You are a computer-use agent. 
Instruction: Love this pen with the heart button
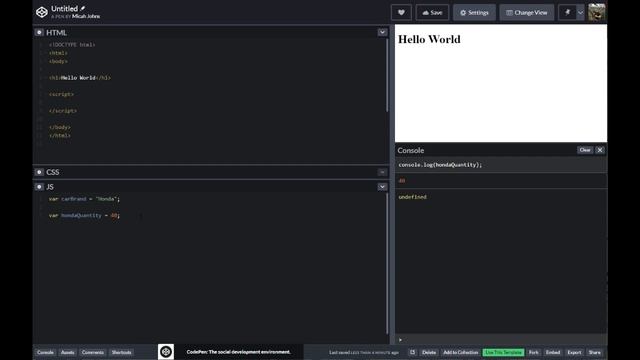[x=401, y=13]
